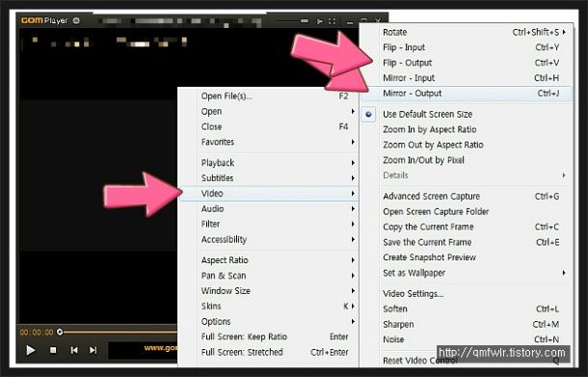Apply the Sharpen video effect
This screenshot has width=588, height=377.
pos(467,325)
